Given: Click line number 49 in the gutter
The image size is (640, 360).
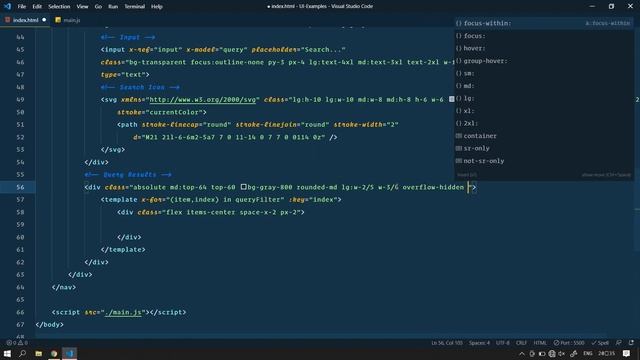Looking at the screenshot, I should pos(20,100).
